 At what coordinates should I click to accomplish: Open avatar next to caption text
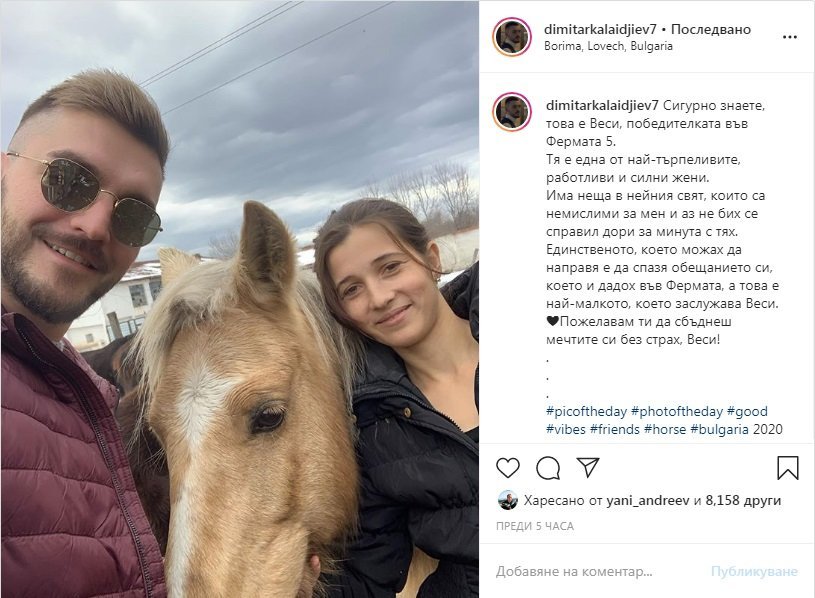tap(512, 112)
